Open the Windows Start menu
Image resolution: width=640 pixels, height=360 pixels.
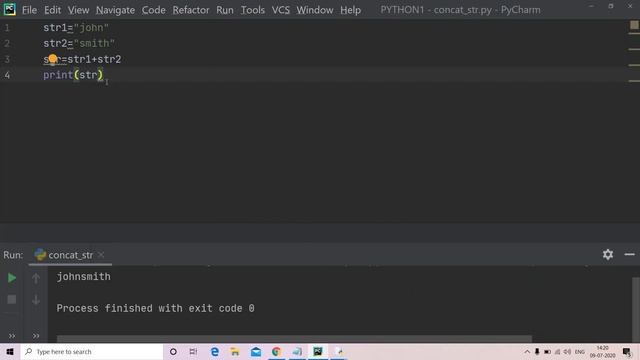click(10, 351)
